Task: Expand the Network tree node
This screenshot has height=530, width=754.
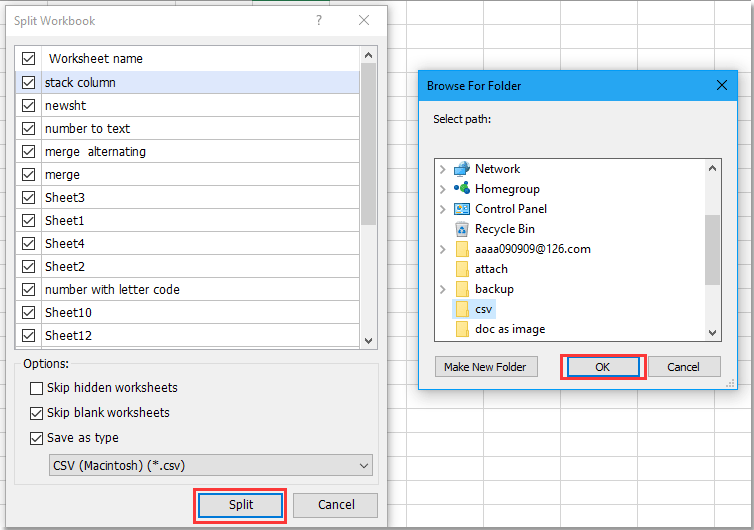Action: (443, 169)
